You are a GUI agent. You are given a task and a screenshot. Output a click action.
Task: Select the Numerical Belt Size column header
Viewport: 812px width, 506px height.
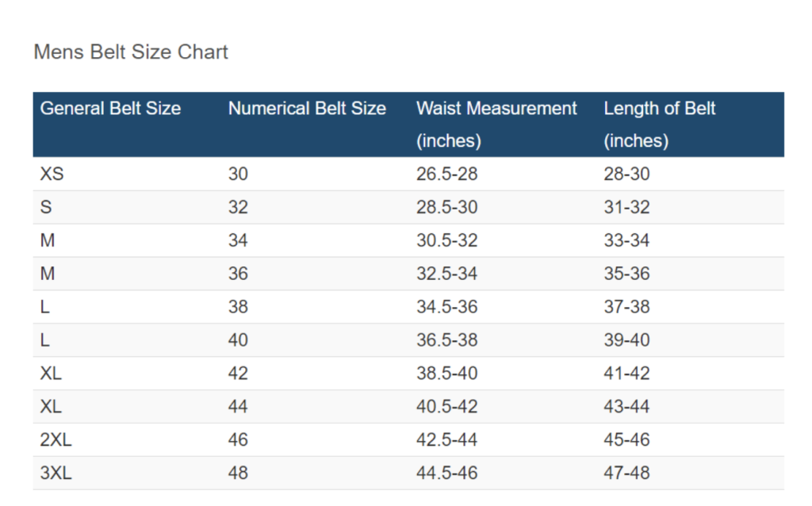(x=307, y=108)
